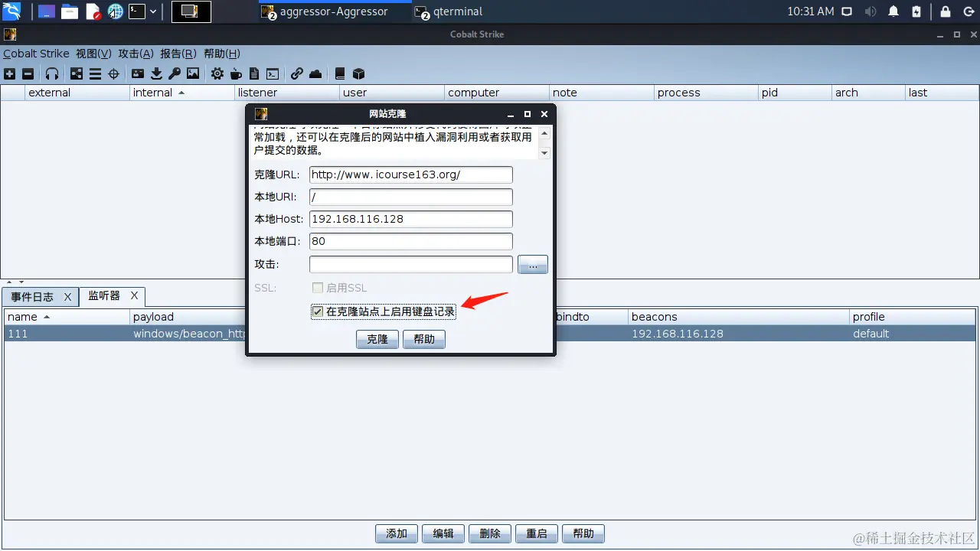Viewport: 980px width, 551px height.
Task: Launch the text editor icon in the panel
Action: 93,11
